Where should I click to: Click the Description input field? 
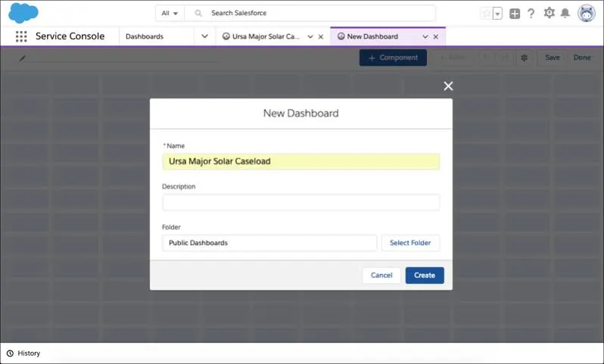point(300,202)
